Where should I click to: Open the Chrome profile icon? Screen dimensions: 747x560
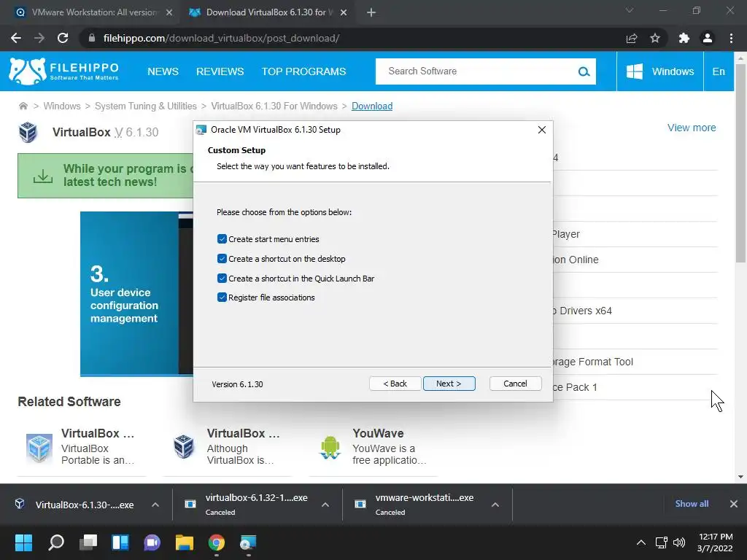(708, 38)
